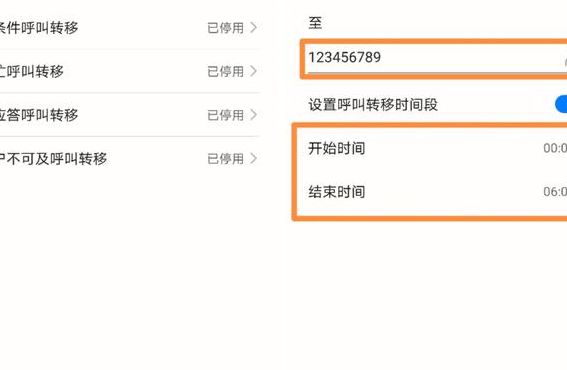Click the 设置呼叫转移时间段 label

tap(373, 105)
